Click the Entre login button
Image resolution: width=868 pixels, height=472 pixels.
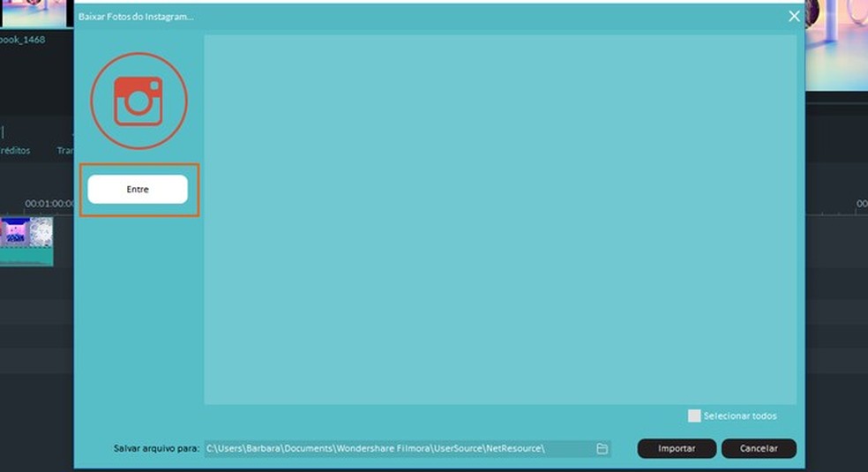point(138,190)
